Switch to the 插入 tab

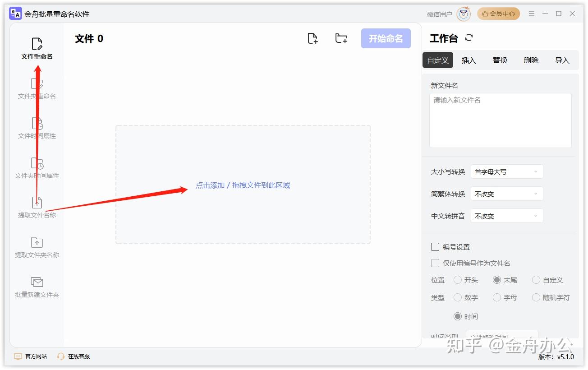pyautogui.click(x=469, y=60)
